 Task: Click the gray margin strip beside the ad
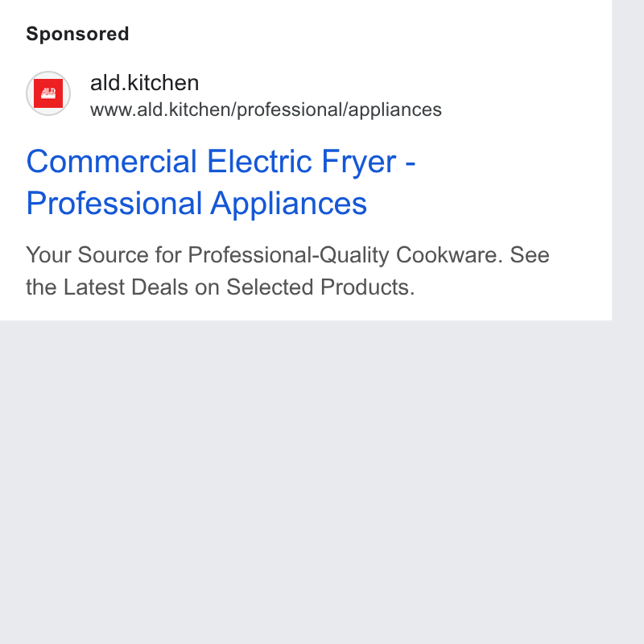(628, 160)
